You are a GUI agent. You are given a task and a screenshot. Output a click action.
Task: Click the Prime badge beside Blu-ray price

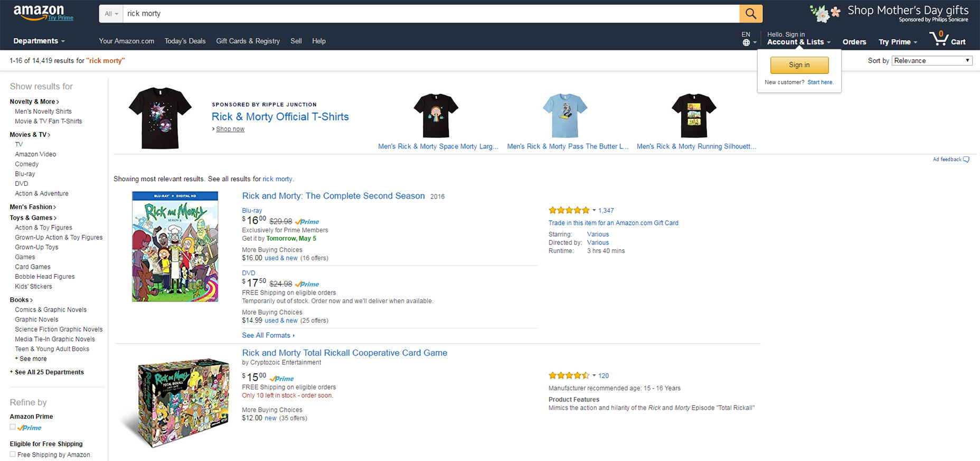click(307, 222)
